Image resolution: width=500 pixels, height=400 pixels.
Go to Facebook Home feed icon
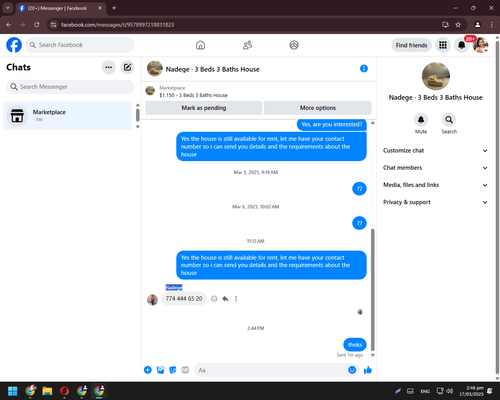[200, 45]
